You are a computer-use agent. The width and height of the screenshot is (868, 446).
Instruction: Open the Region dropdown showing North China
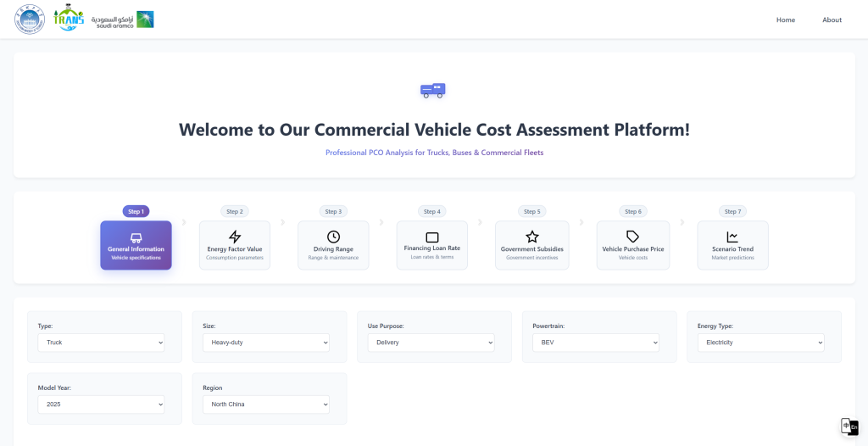pyautogui.click(x=265, y=404)
